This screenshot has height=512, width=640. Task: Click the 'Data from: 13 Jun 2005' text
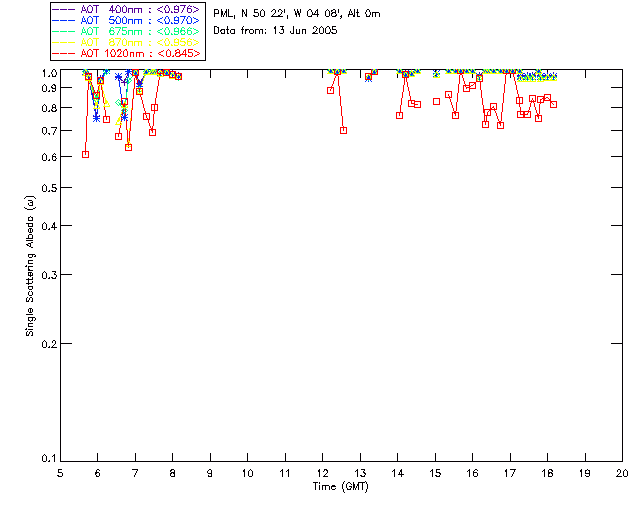tap(275, 30)
